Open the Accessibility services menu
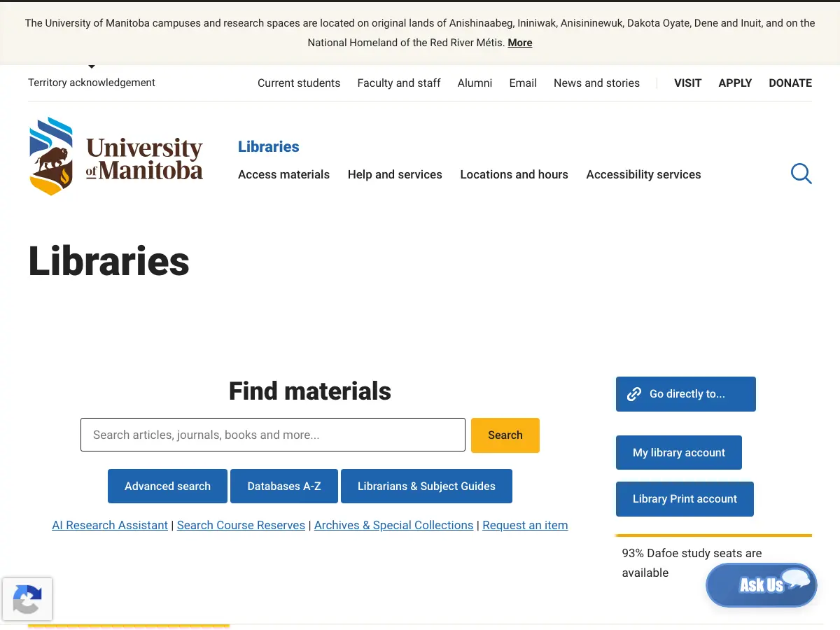Screen dimensions: 840x630 (x=643, y=174)
